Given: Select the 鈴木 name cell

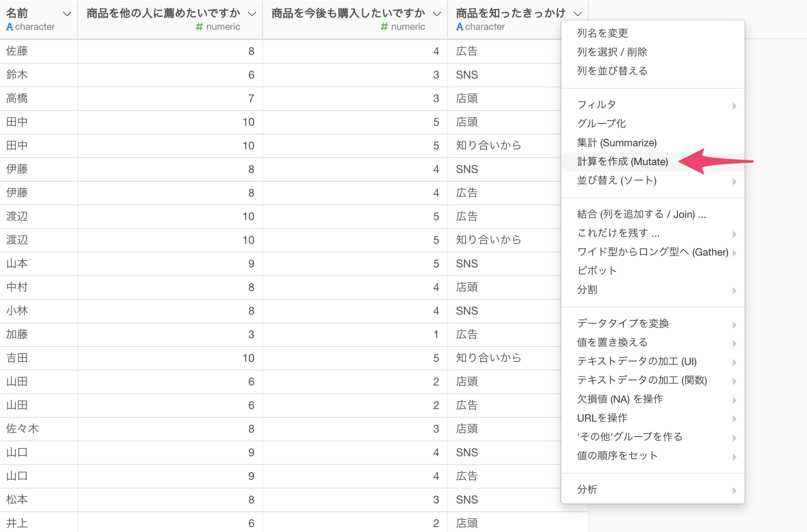Looking at the screenshot, I should coord(39,75).
